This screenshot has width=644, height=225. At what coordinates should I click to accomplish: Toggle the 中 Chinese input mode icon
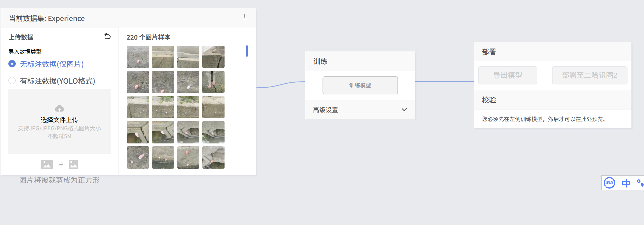point(626,183)
